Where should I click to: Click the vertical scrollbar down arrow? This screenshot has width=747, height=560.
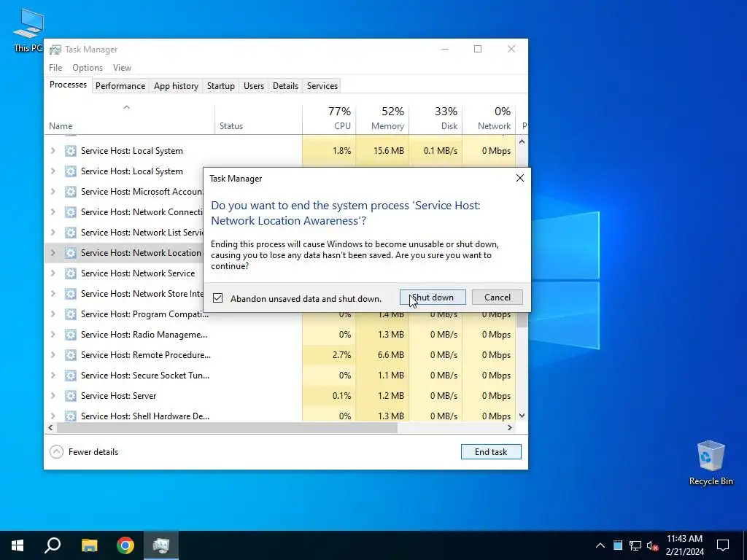click(x=522, y=415)
